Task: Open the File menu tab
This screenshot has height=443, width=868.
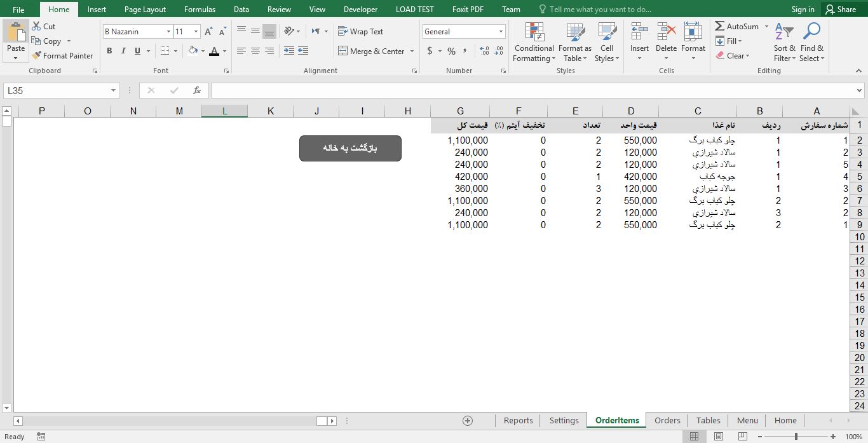Action: click(18, 10)
